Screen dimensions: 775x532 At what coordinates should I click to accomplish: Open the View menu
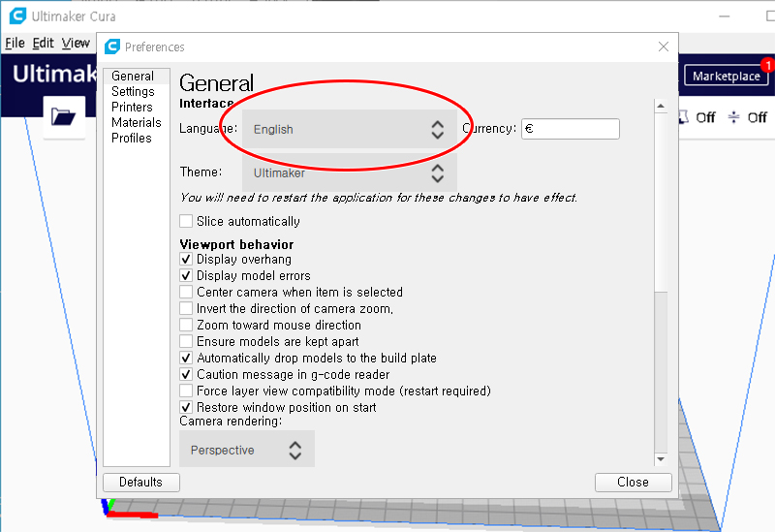(x=76, y=44)
